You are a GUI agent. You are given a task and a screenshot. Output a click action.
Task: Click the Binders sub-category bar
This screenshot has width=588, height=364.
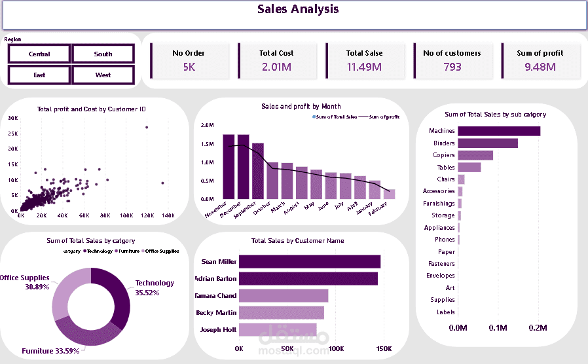point(488,143)
